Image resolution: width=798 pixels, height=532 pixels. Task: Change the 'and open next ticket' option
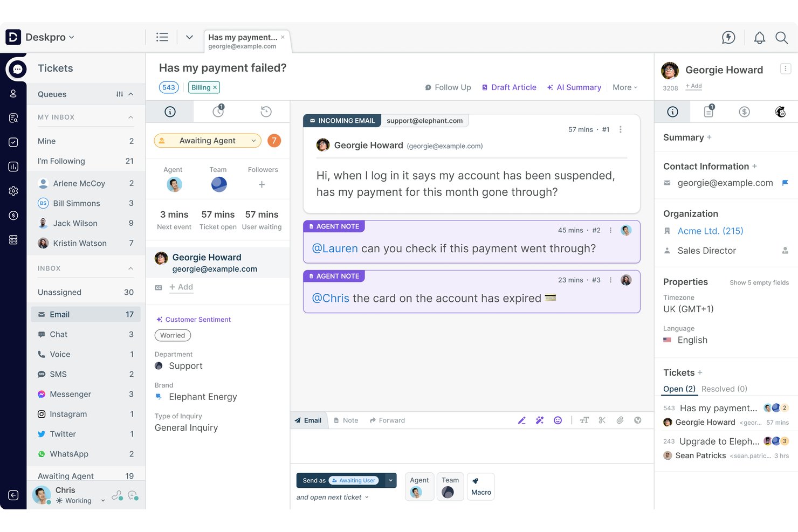(x=332, y=498)
